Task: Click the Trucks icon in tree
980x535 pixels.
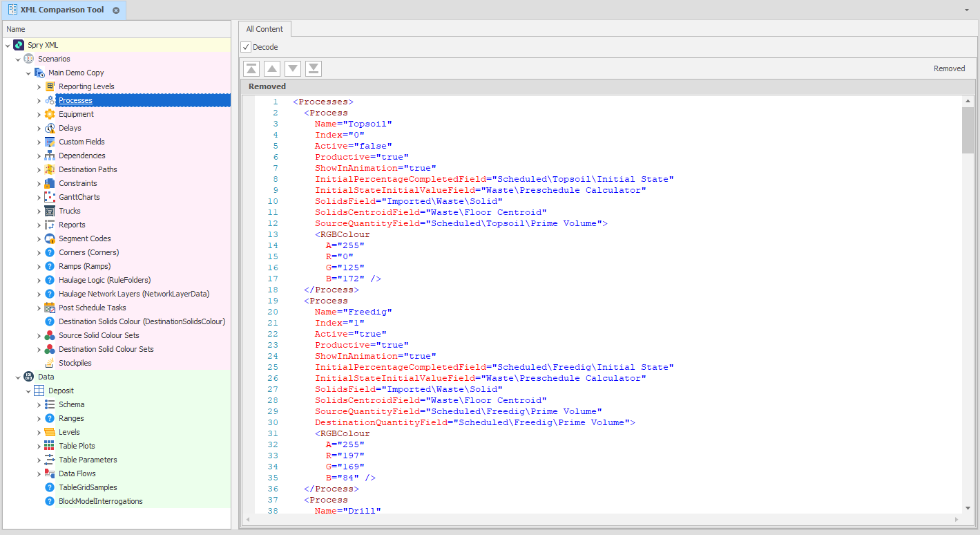Action: coord(50,211)
